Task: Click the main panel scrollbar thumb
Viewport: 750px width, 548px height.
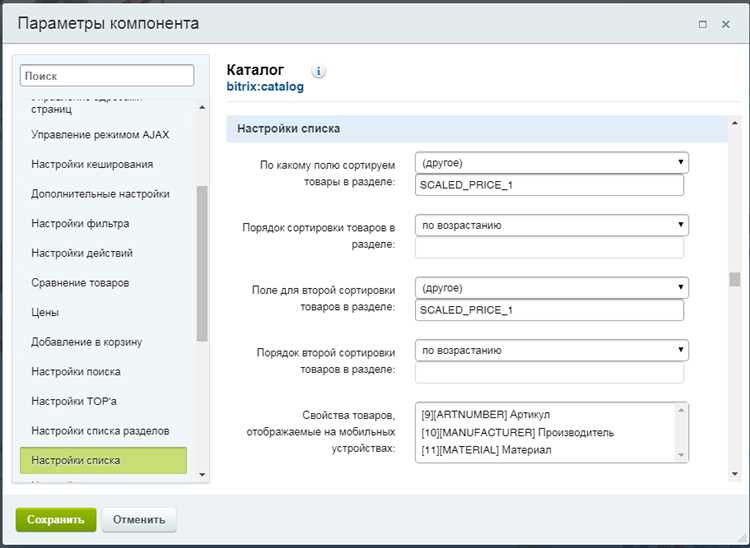Action: click(x=735, y=279)
